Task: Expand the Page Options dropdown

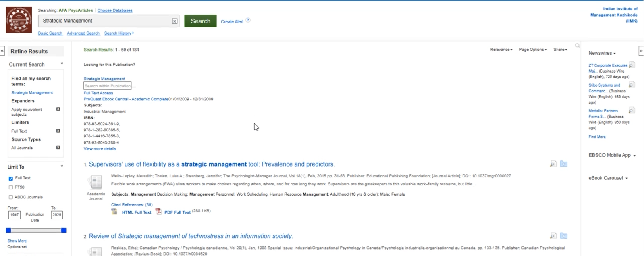Action: pyautogui.click(x=533, y=50)
